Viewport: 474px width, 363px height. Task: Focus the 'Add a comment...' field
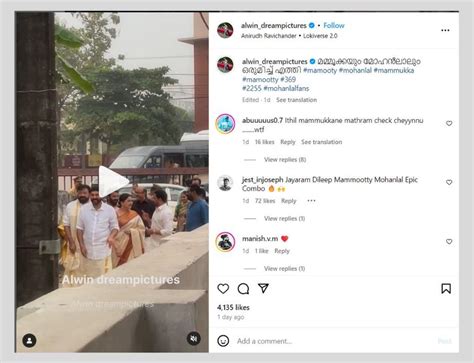pyautogui.click(x=333, y=341)
